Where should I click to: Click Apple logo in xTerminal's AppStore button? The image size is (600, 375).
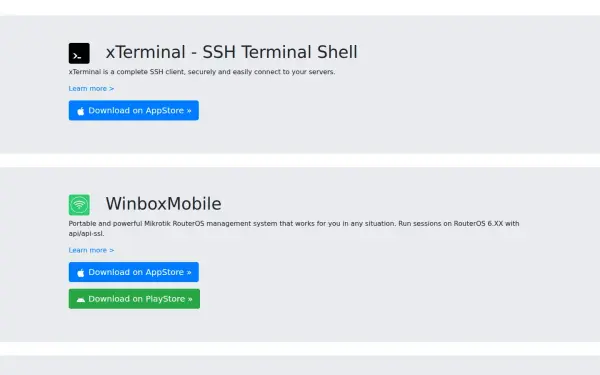click(x=80, y=111)
